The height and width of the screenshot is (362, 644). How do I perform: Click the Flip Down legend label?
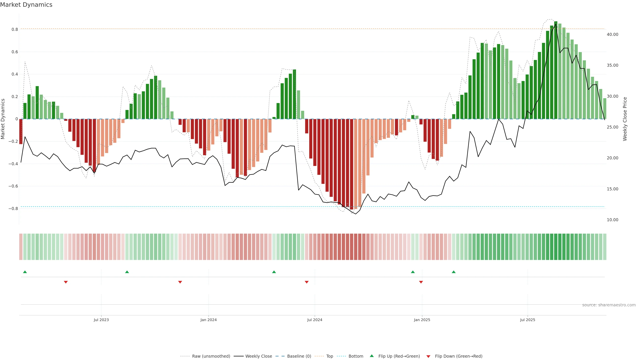[459, 356]
